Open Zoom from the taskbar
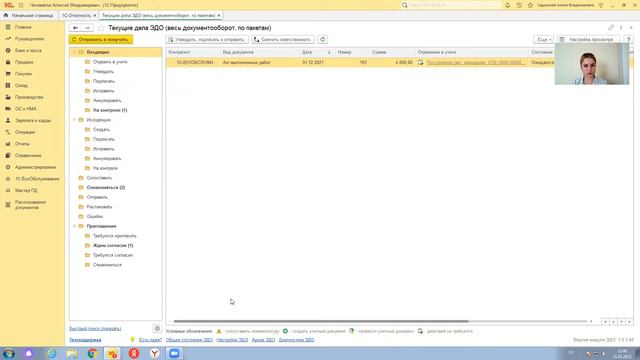 tap(174, 353)
